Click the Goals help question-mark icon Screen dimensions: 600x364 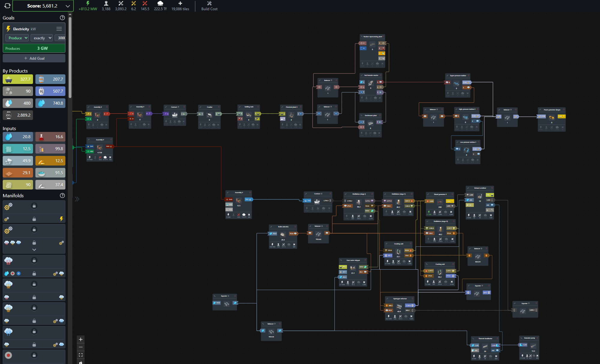pos(62,18)
